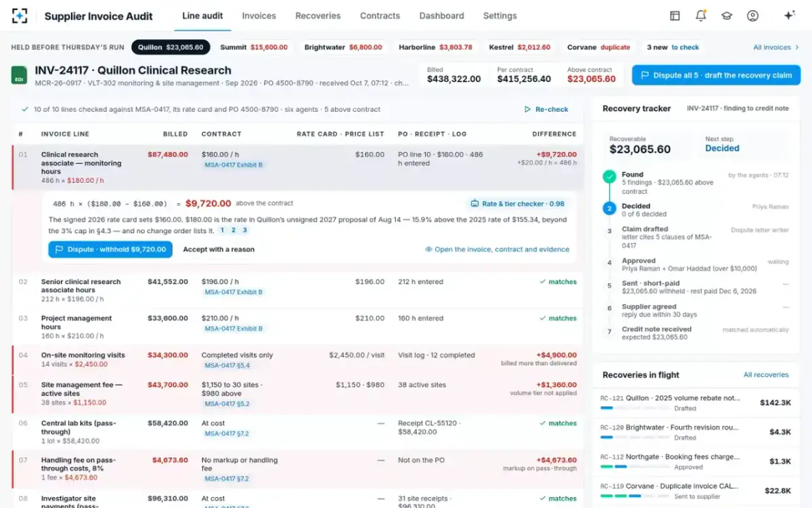Click the green EDI document icon
This screenshot has height=508, width=812.
(20, 75)
